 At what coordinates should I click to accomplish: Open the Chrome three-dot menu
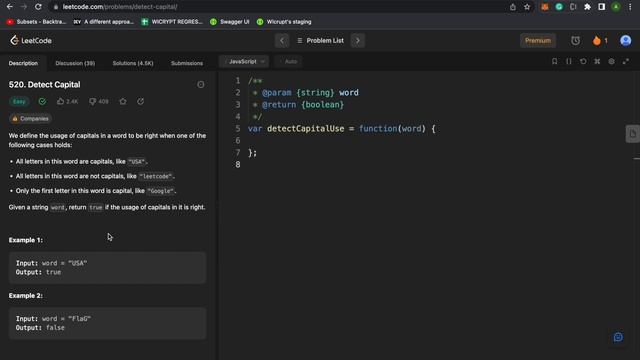click(x=630, y=7)
